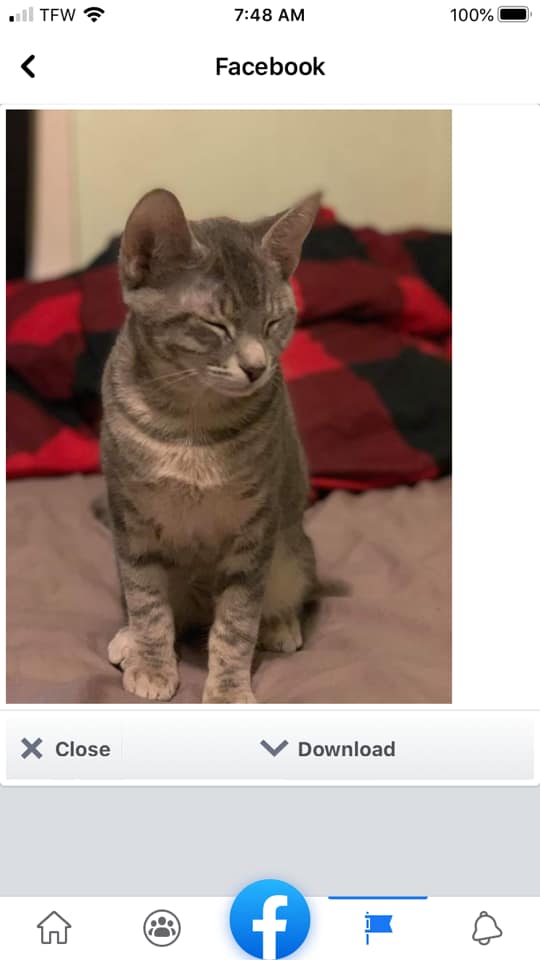Tap the chevron next to Download
This screenshot has width=540, height=960.
[274, 748]
